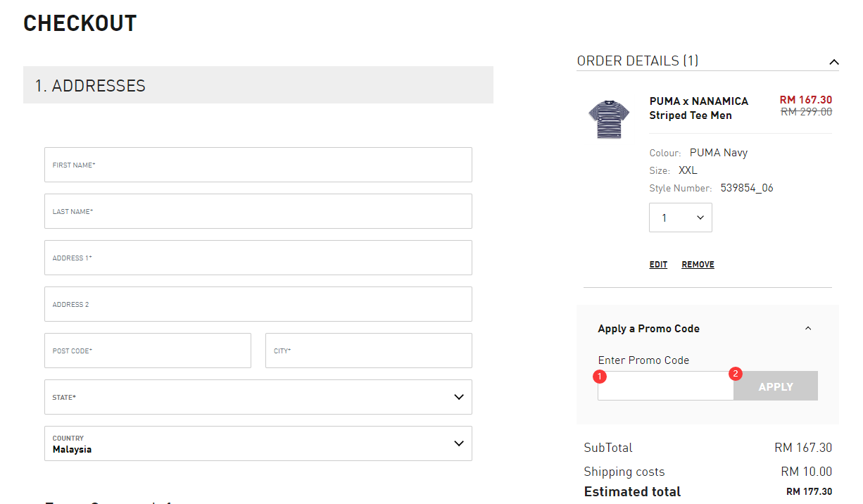This screenshot has height=504, width=863.
Task: Click the Enter Promo Code text box
Action: point(666,386)
